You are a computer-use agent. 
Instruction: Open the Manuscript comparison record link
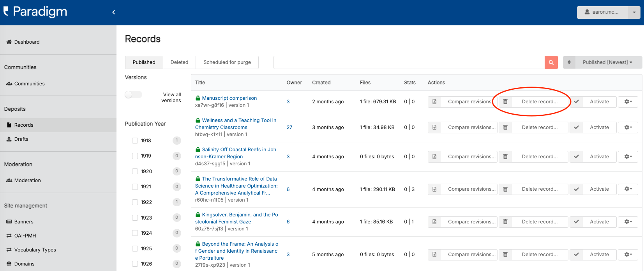tap(229, 98)
